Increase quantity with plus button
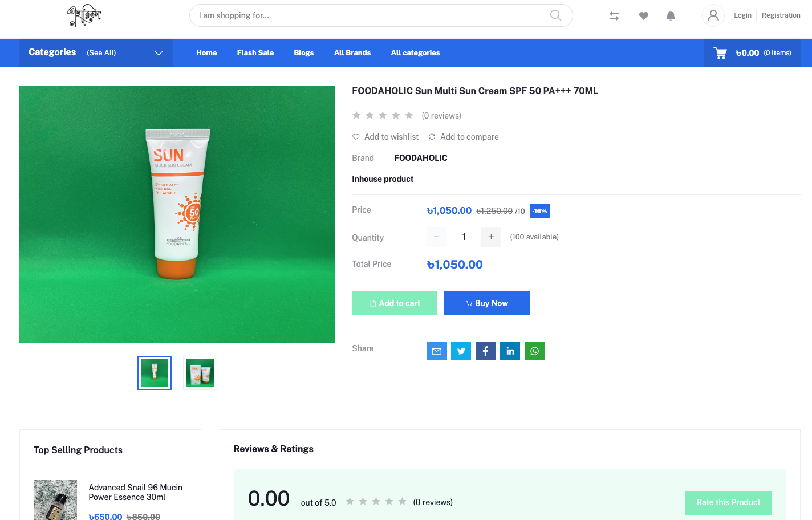 click(x=491, y=237)
